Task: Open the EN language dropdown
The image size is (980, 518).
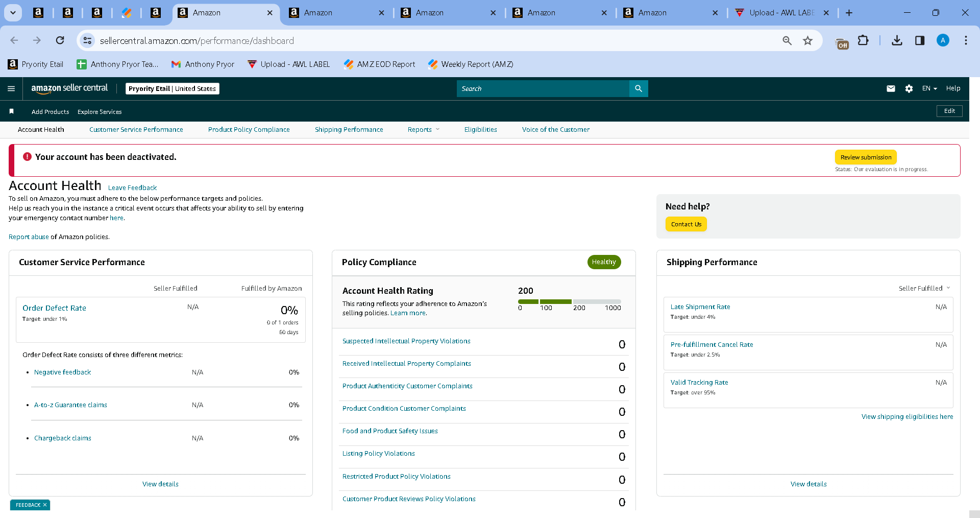Action: coord(929,89)
